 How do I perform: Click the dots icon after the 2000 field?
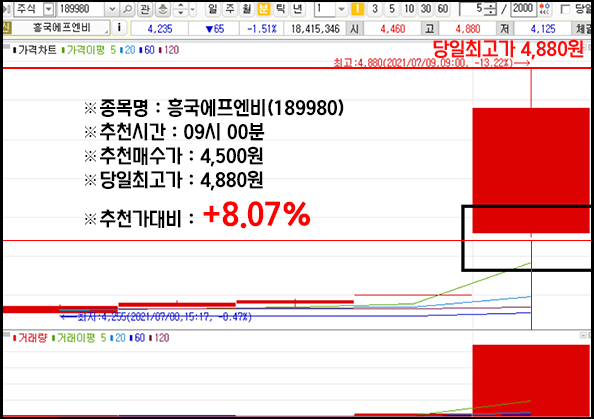[x=545, y=8]
